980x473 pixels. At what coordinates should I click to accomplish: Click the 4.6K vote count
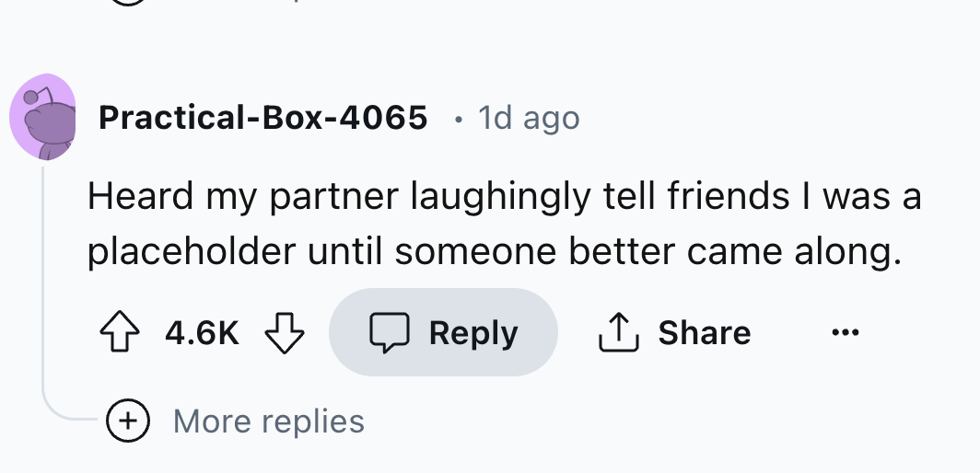click(x=201, y=332)
